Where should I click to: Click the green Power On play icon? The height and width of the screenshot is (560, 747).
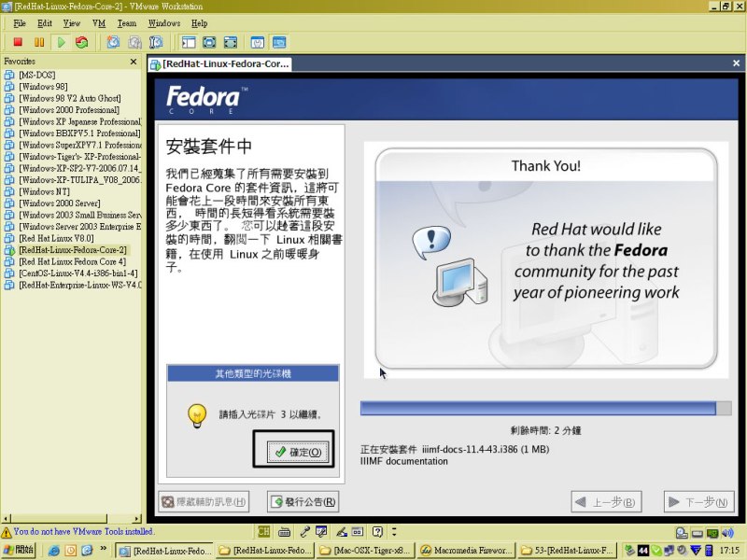(61, 42)
